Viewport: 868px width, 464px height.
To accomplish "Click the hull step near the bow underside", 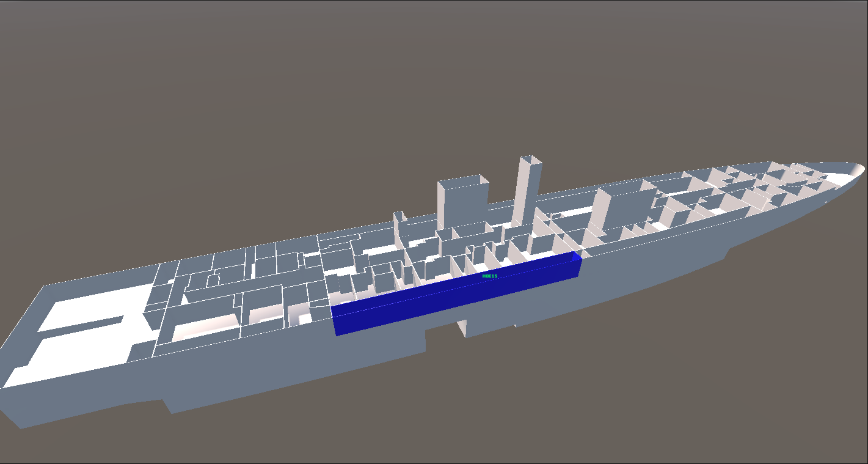I will click(x=727, y=252).
